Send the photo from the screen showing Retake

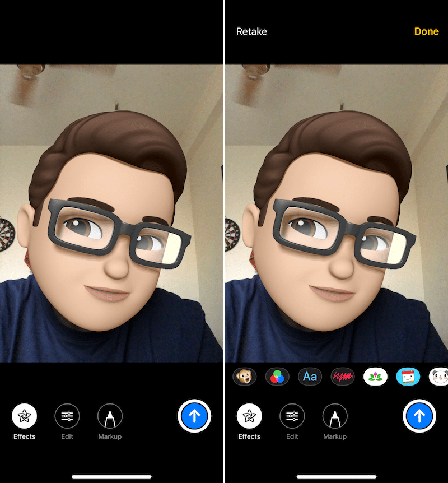tap(419, 416)
